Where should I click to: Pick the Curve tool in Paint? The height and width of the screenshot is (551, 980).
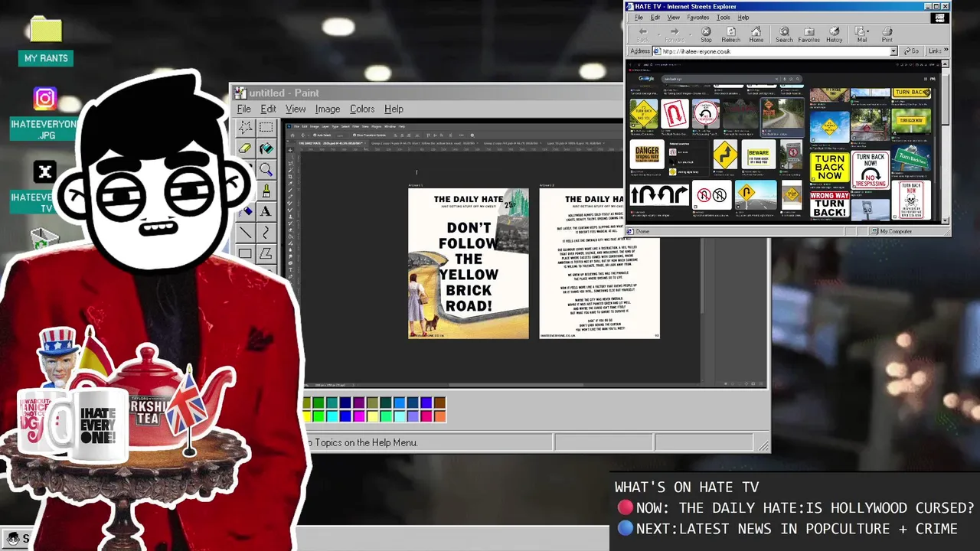click(266, 232)
